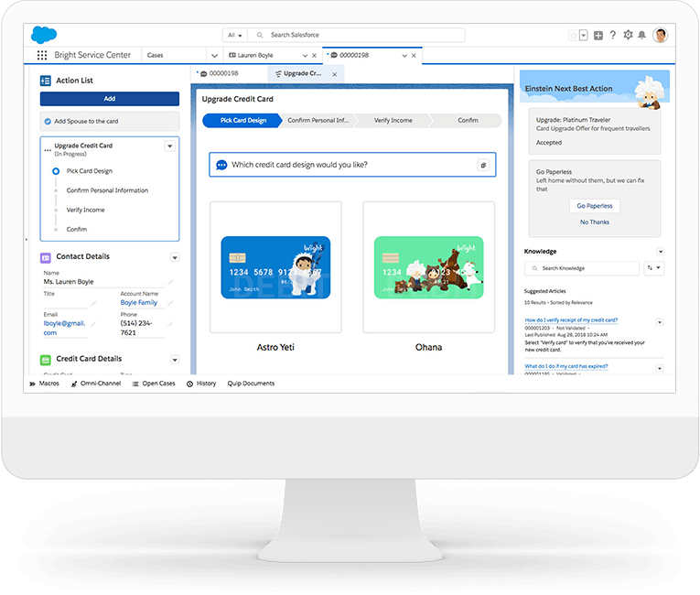Select the Verify Income path step
700x595 pixels.
(393, 120)
